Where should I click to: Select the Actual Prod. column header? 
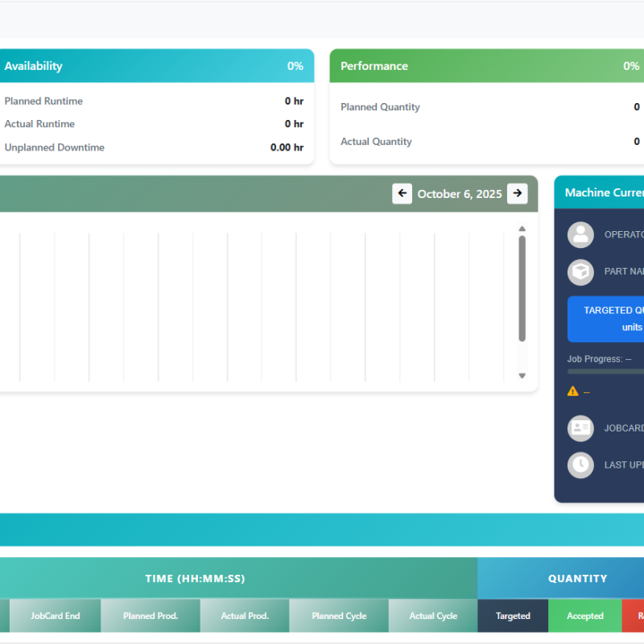[x=245, y=616]
